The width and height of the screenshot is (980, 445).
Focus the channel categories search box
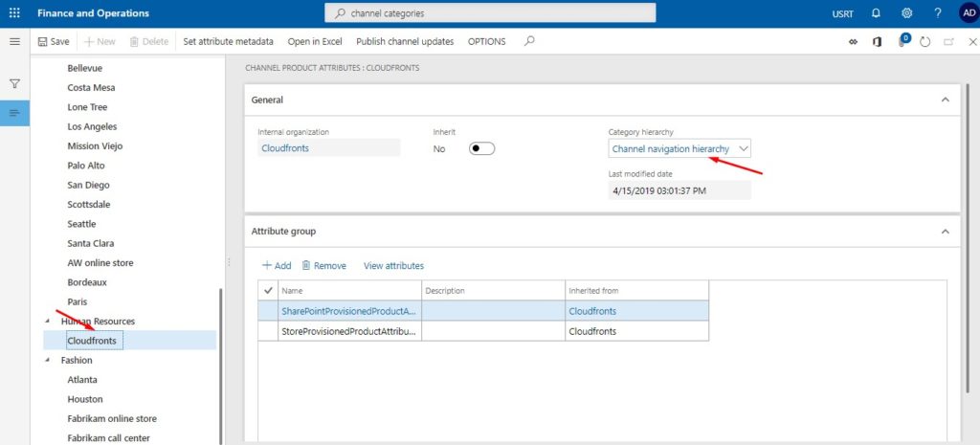point(490,12)
